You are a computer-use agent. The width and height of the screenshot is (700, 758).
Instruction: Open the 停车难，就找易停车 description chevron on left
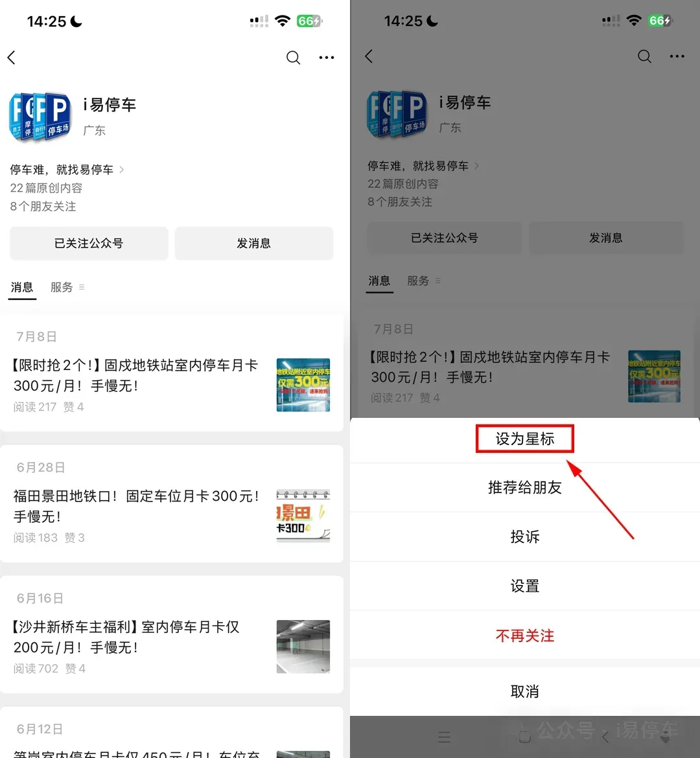121,170
